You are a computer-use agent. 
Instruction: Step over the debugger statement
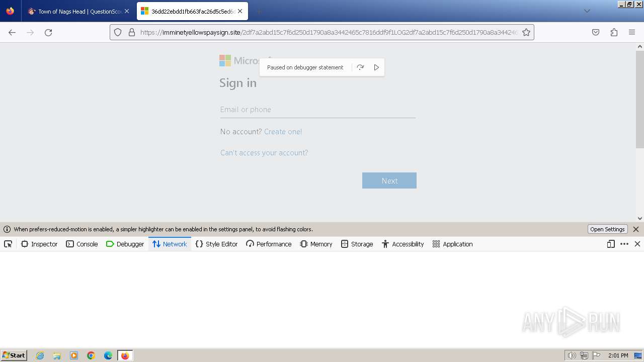click(x=360, y=67)
